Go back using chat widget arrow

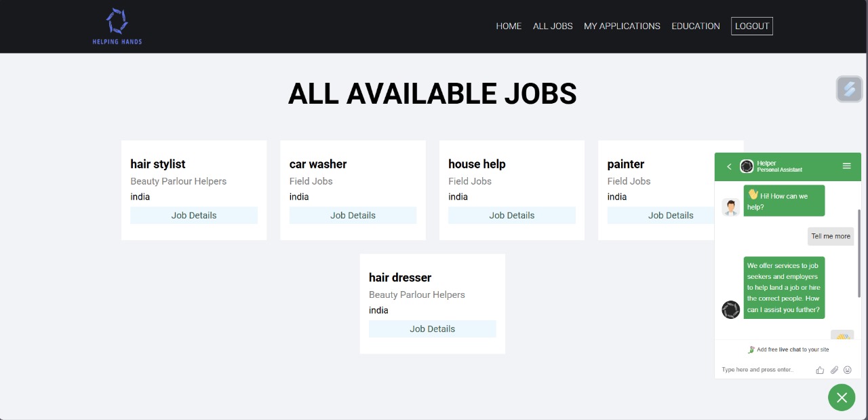click(729, 166)
